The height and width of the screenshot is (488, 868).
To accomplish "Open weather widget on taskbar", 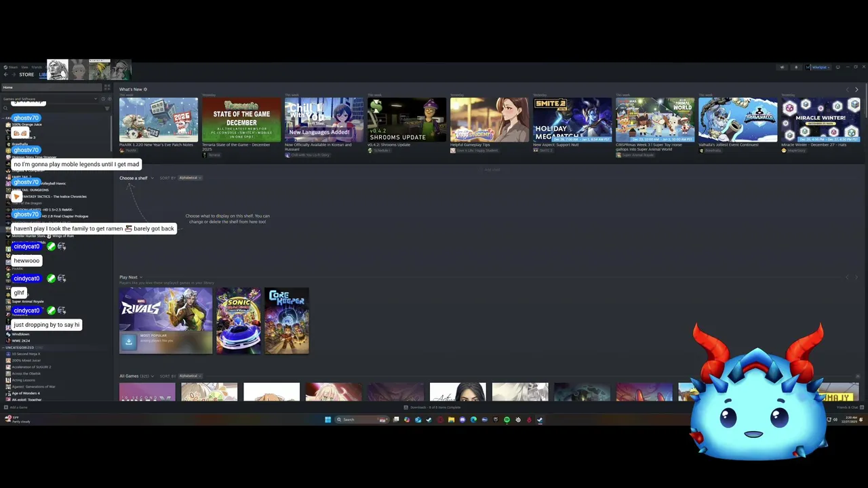I will point(17,420).
